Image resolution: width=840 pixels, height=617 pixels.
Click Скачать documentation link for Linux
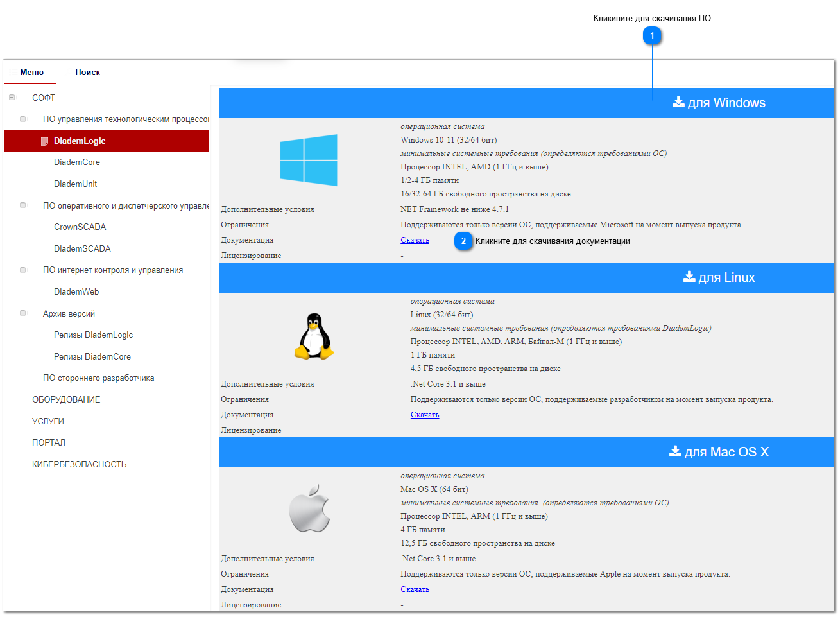[425, 415]
